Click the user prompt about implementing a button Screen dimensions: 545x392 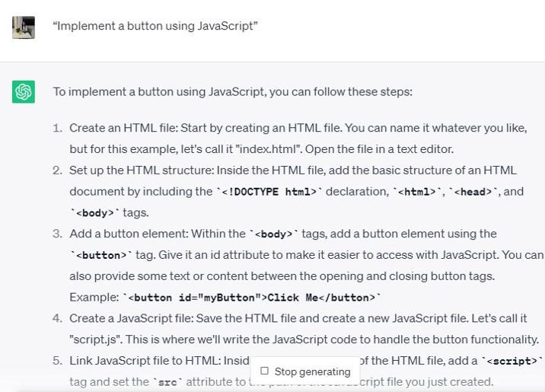[x=155, y=26]
